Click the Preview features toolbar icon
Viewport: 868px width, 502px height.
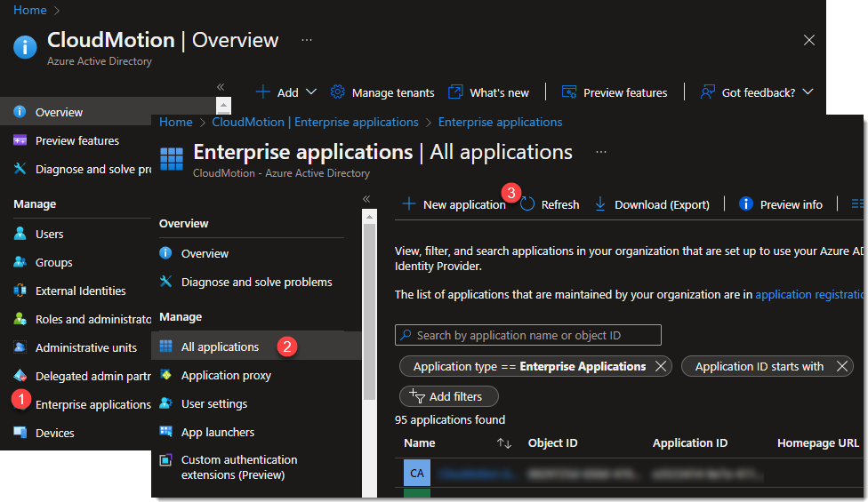click(569, 92)
